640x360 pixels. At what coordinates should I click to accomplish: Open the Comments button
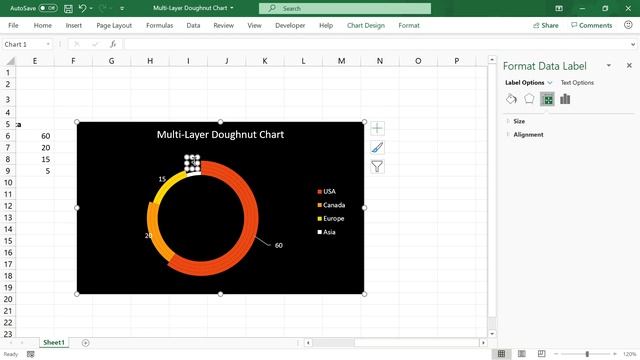click(x=591, y=25)
